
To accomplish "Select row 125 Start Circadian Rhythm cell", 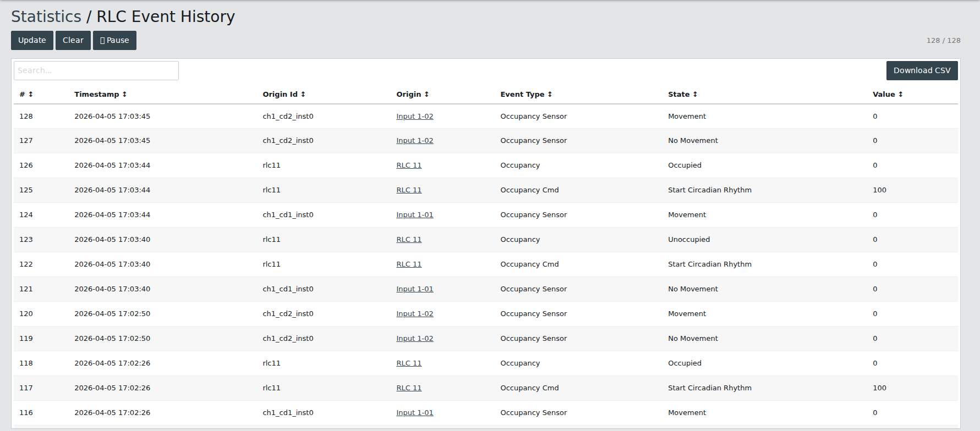I will point(710,190).
